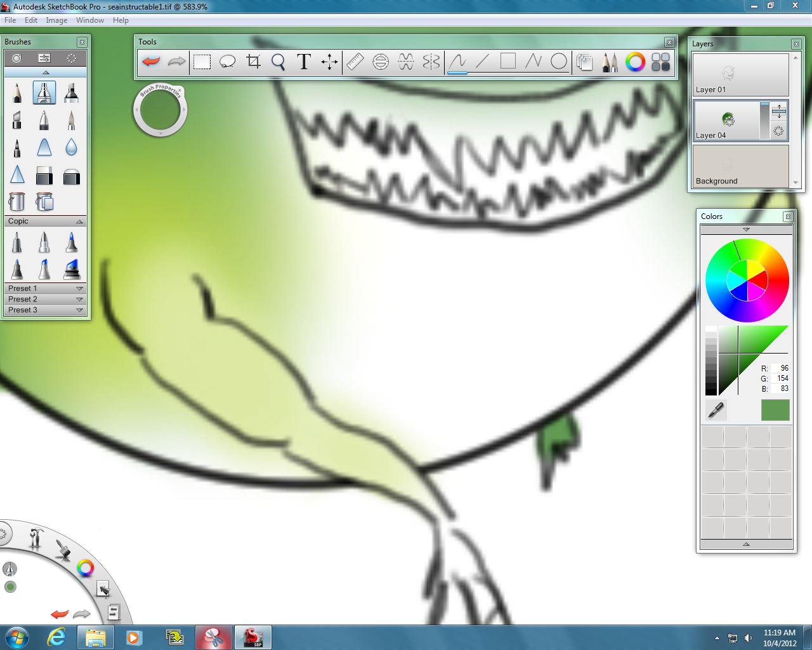The height and width of the screenshot is (650, 812).
Task: Select the Crop tool
Action: pyautogui.click(x=253, y=62)
